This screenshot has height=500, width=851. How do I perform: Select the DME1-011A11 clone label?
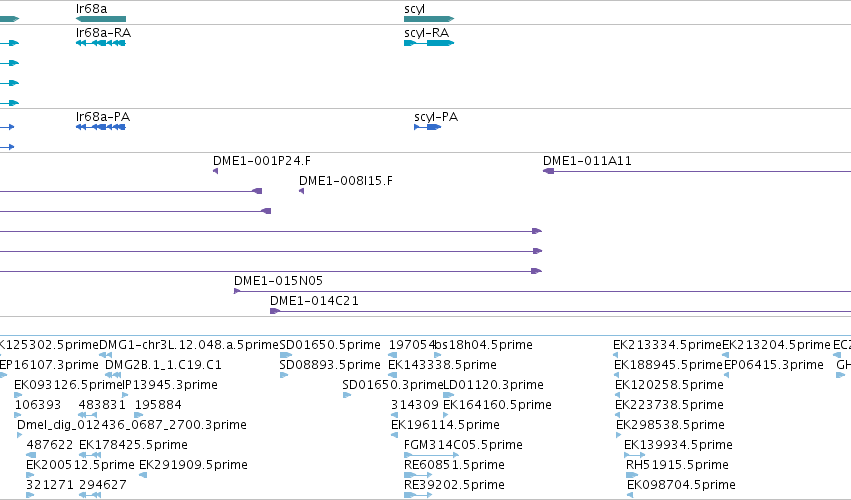[587, 161]
